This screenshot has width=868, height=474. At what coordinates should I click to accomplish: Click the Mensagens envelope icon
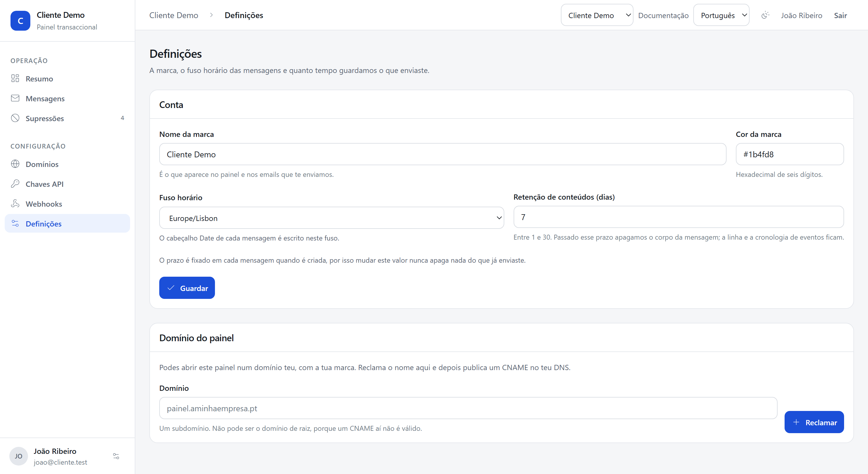(x=15, y=98)
